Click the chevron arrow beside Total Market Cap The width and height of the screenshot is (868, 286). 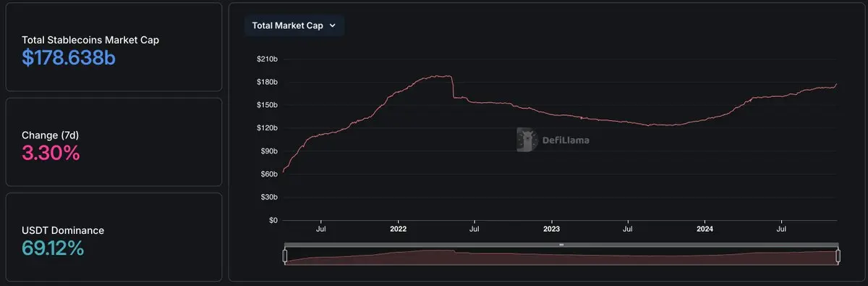point(333,25)
